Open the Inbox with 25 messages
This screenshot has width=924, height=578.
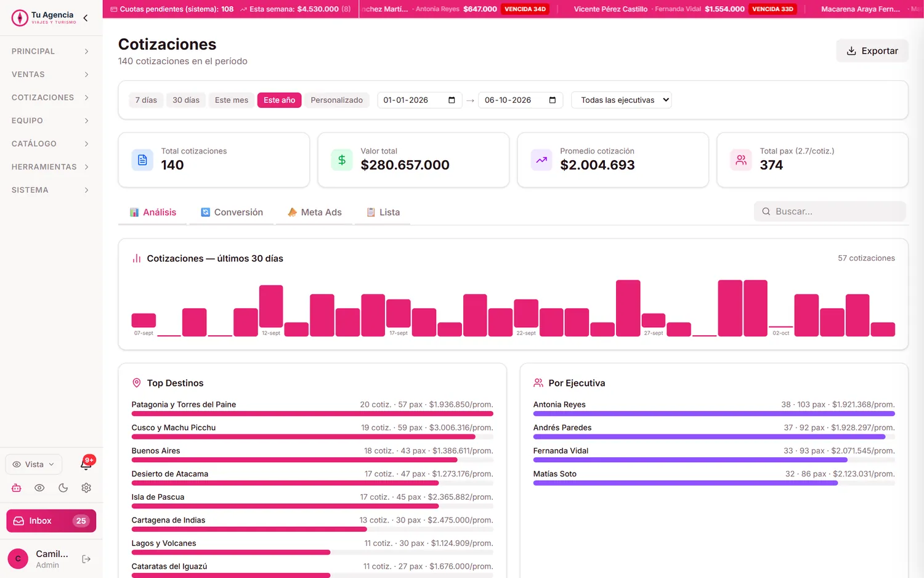[51, 521]
